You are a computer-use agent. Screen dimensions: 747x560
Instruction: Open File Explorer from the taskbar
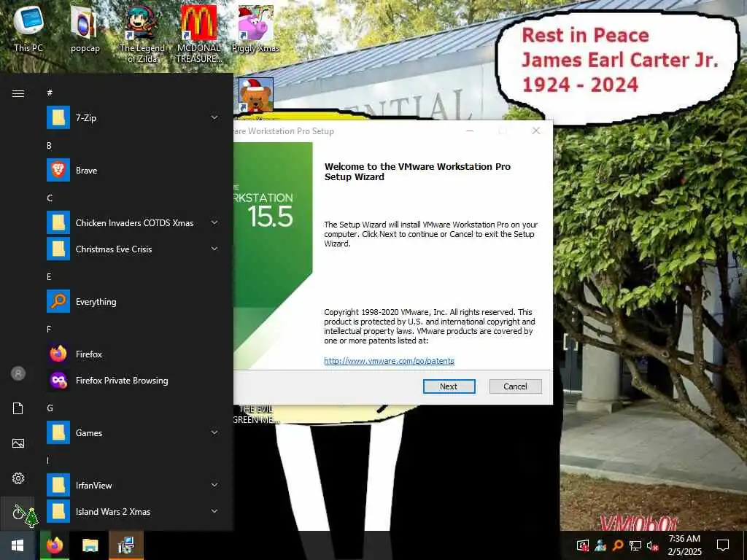tap(90, 545)
